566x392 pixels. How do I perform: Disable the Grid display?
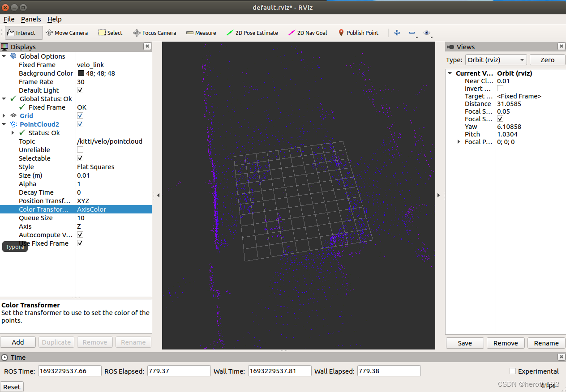(80, 115)
